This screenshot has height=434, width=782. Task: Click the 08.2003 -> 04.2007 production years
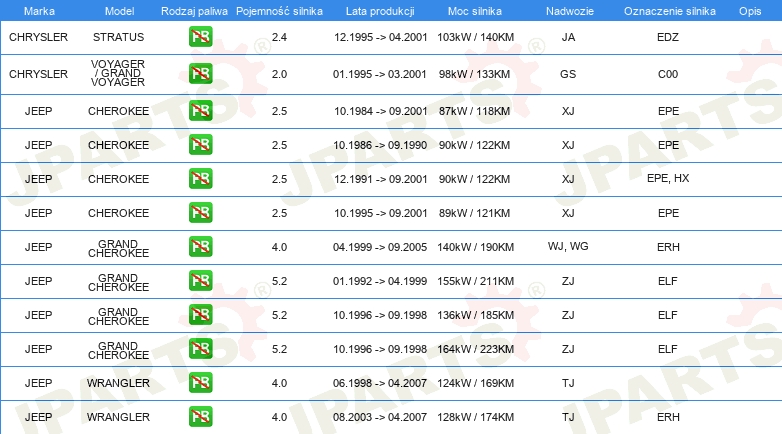click(380, 417)
